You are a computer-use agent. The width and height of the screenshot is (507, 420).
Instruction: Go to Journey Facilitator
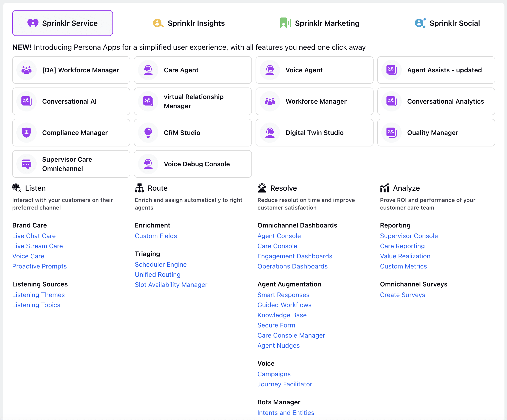click(285, 384)
